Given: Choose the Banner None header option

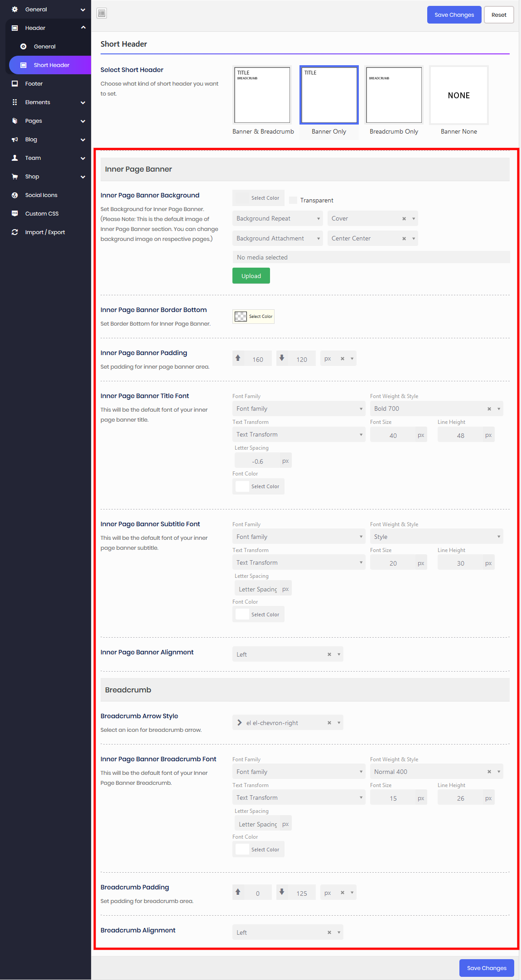Looking at the screenshot, I should pos(458,95).
